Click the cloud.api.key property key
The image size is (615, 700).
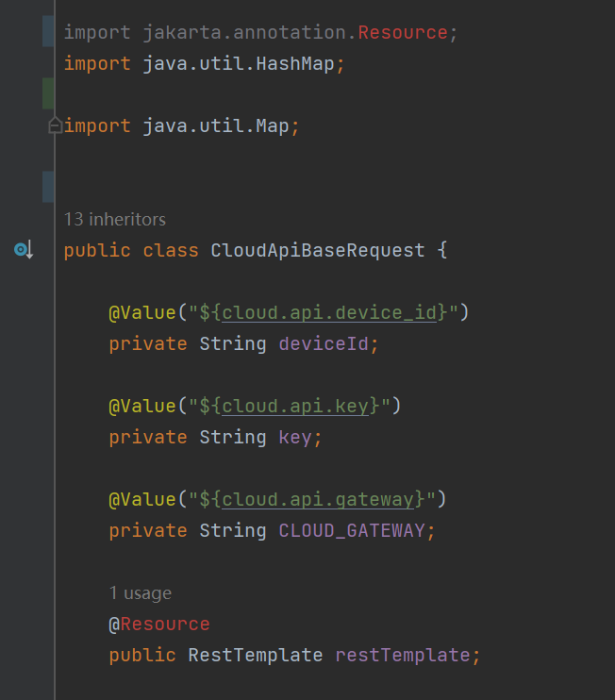[295, 407]
